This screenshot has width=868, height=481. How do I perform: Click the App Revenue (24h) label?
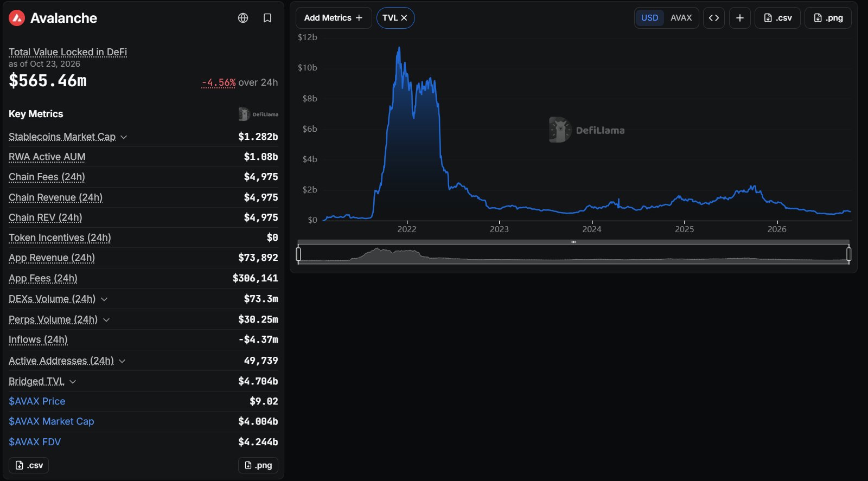click(x=52, y=258)
